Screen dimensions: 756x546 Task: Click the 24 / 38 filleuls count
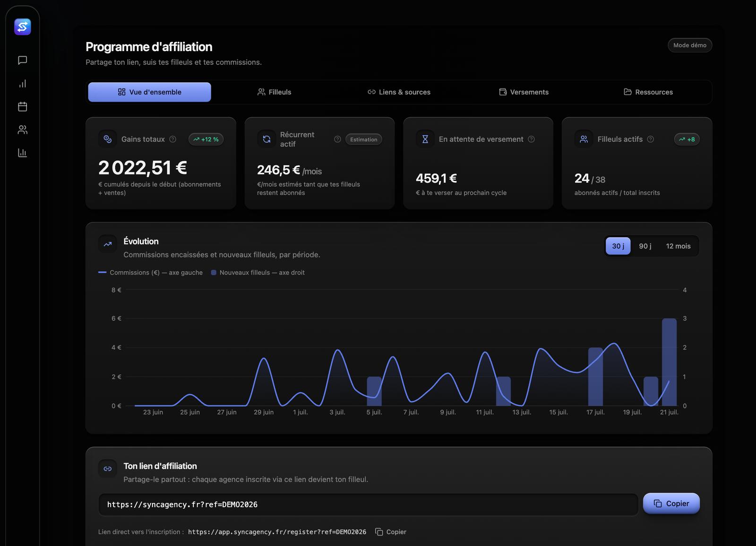pyautogui.click(x=590, y=179)
